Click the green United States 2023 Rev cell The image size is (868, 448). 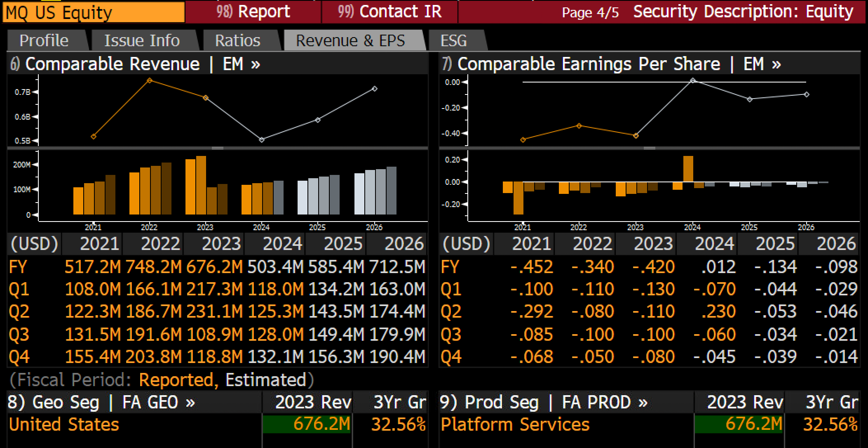(x=307, y=424)
